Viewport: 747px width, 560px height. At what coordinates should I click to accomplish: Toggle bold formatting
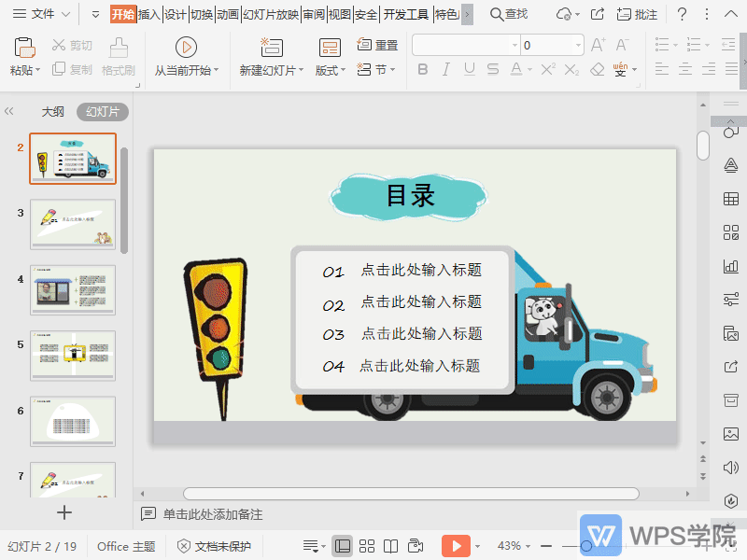point(423,68)
